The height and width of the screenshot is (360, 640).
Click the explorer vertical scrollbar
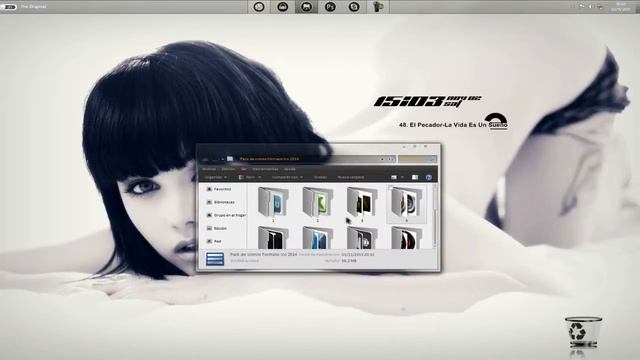pos(435,216)
